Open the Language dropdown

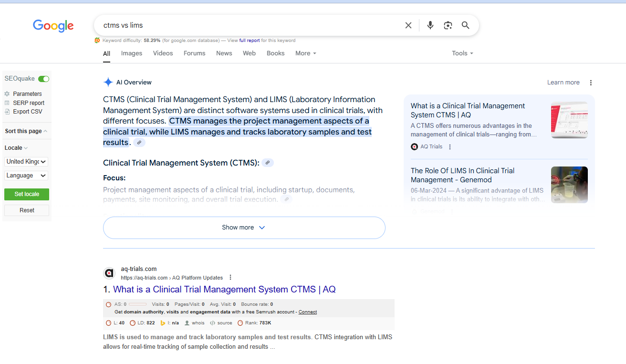[x=26, y=176]
